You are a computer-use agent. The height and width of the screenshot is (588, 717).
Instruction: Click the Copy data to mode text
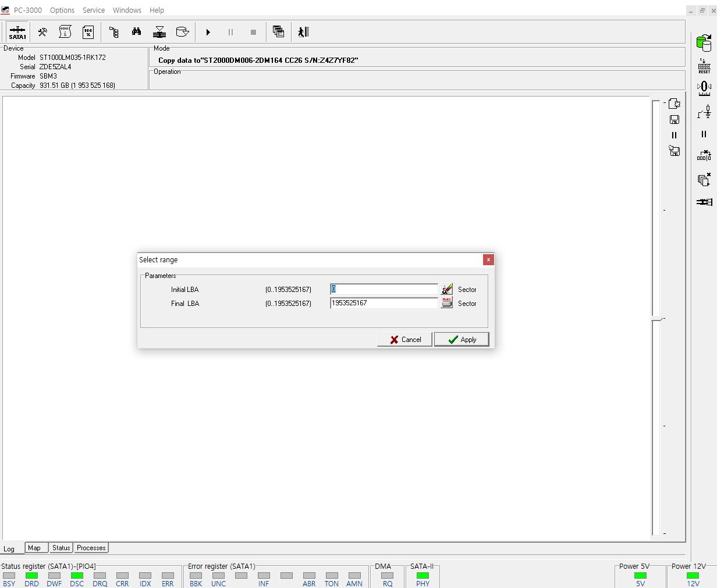coord(258,60)
